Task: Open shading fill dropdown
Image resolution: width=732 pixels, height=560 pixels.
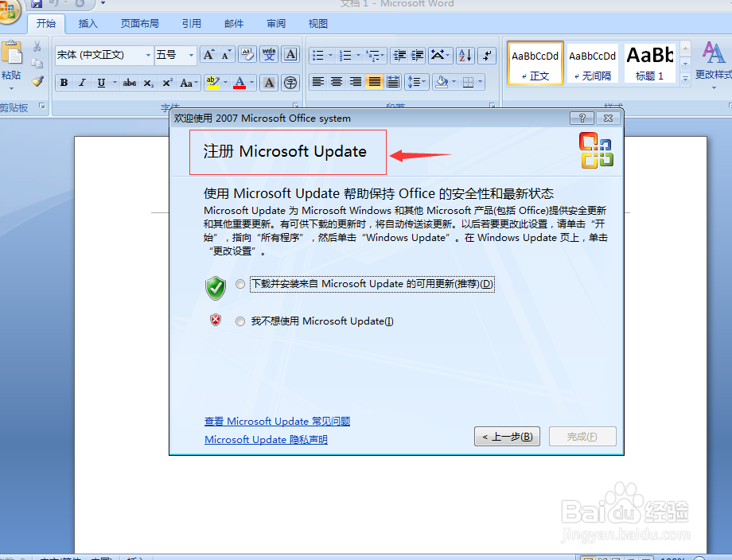Action: pyautogui.click(x=453, y=83)
